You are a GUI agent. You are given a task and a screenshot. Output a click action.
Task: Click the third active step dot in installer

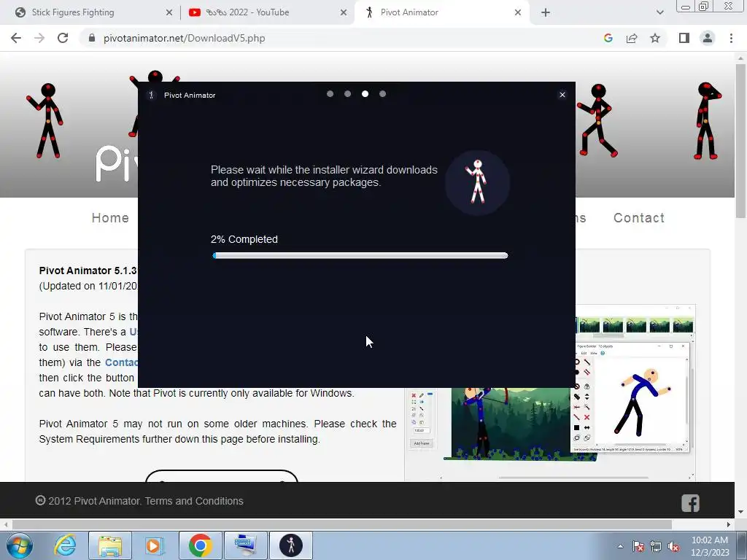point(365,94)
